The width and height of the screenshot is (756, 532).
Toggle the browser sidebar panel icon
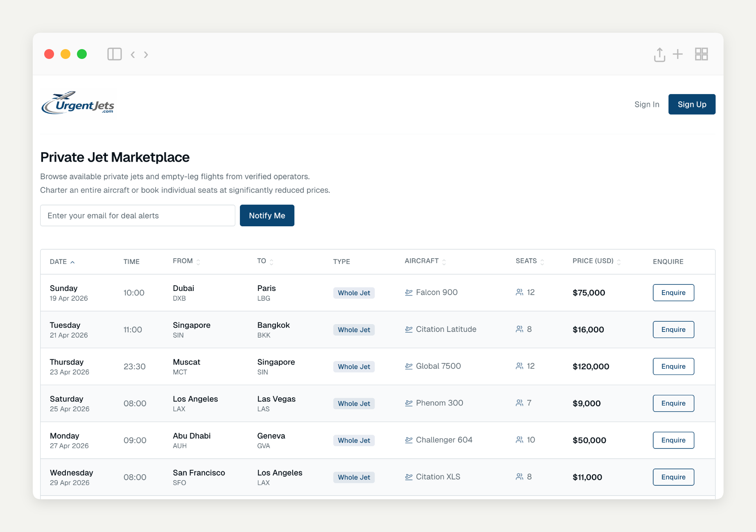(x=114, y=54)
